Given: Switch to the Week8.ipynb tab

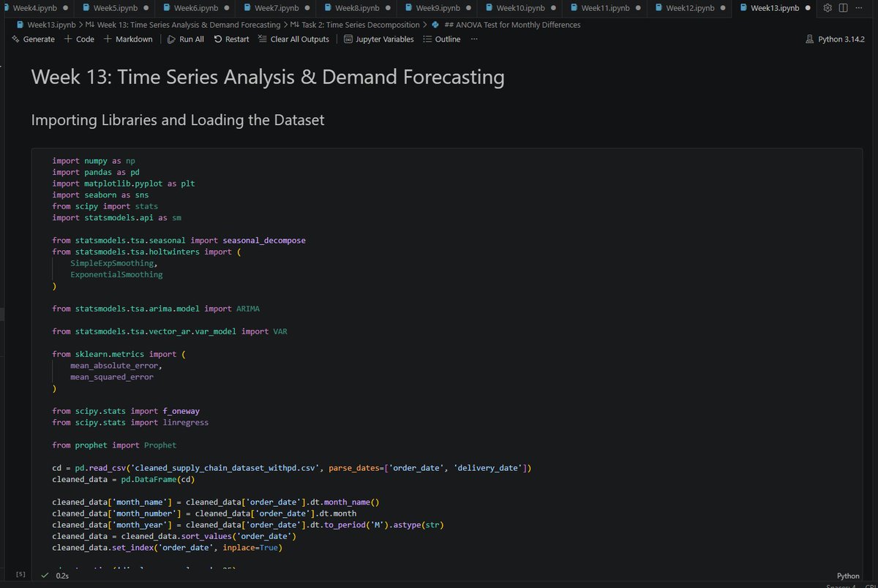Looking at the screenshot, I should tap(356, 8).
